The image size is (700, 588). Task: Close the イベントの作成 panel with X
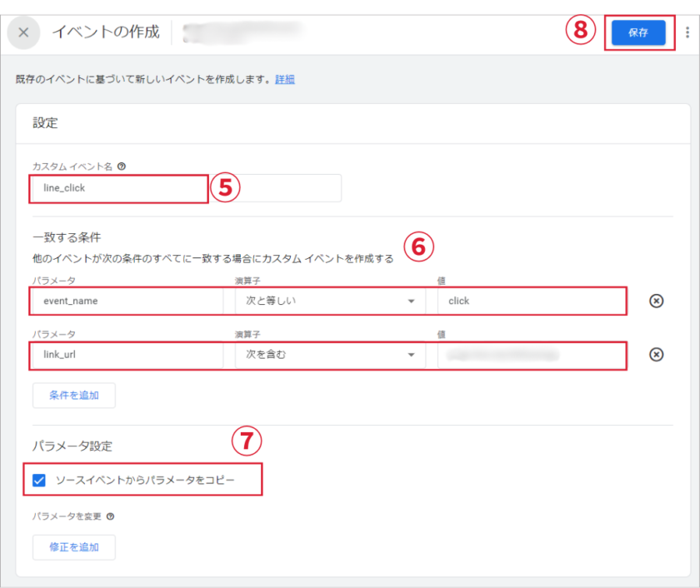click(x=23, y=32)
